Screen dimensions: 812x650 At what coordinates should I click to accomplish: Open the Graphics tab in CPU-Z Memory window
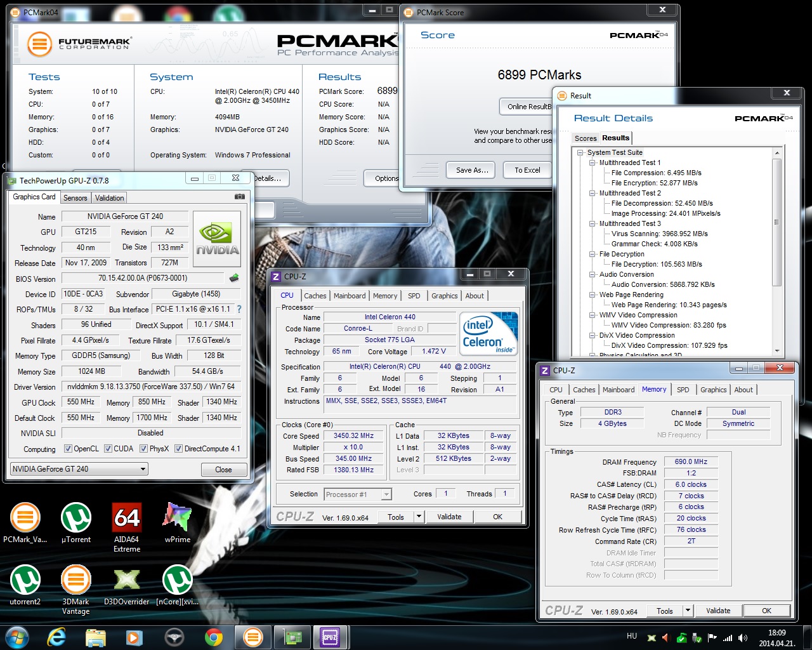coord(713,390)
